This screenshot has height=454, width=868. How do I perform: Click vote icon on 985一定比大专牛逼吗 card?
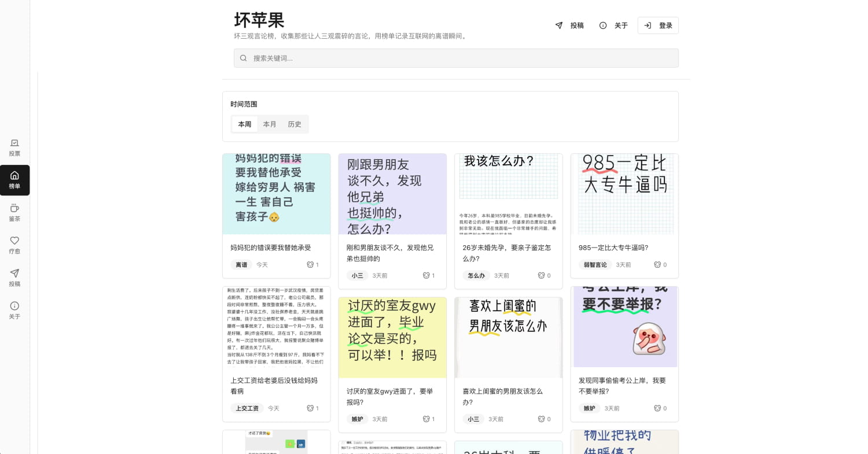657,265
